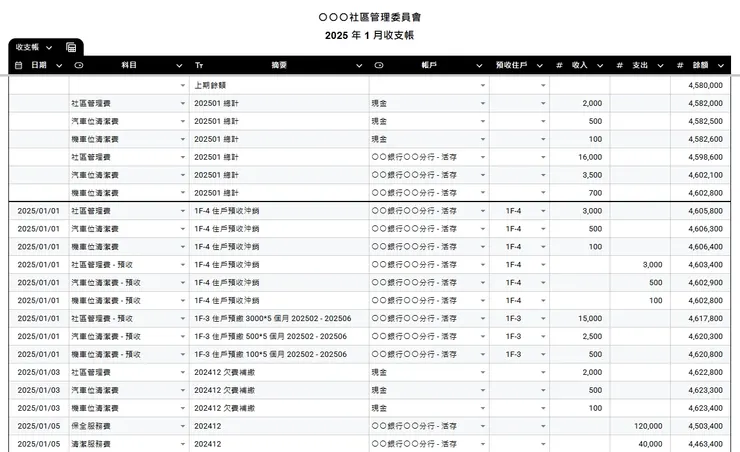The height and width of the screenshot is (452, 740).
Task: Click the 4,602,100 balance cell
Action: (700, 175)
